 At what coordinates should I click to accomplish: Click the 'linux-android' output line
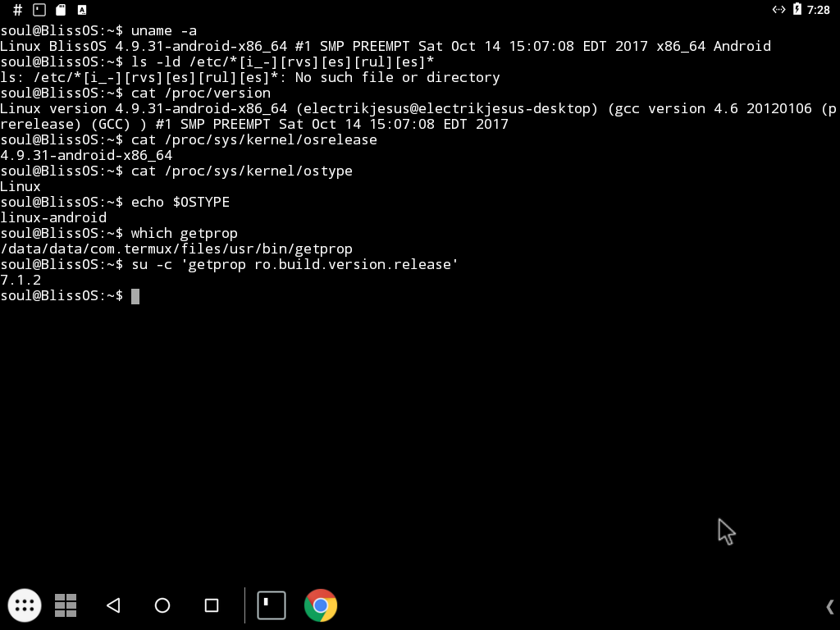[x=53, y=217]
